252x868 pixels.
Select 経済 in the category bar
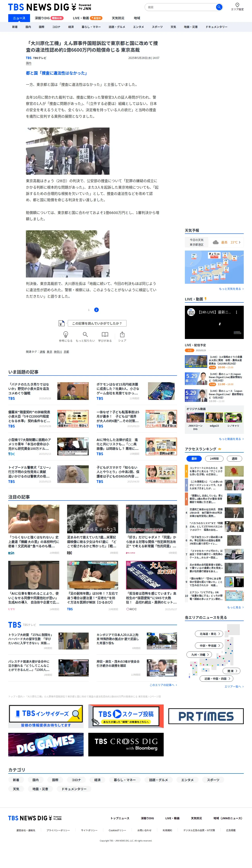71,27
